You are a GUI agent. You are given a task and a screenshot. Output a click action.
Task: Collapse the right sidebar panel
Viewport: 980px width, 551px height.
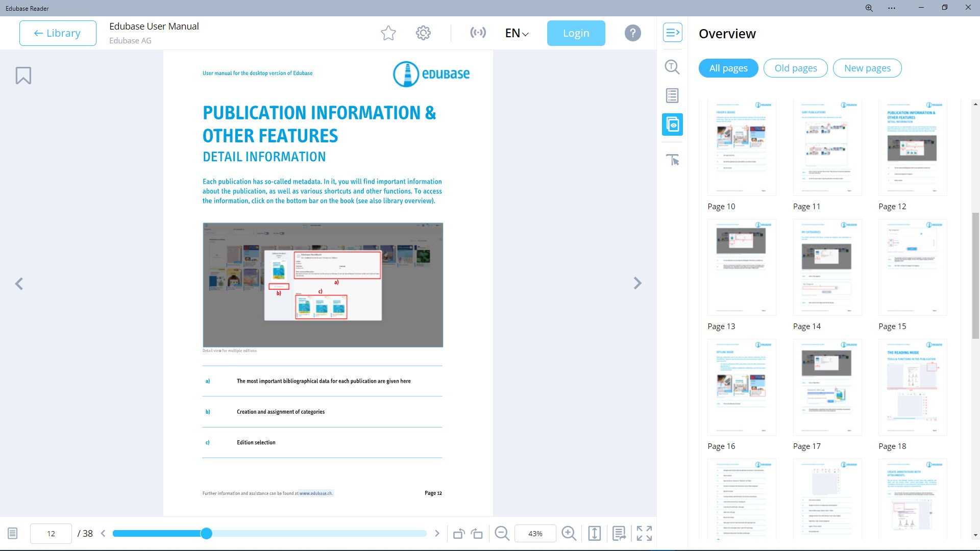(x=672, y=33)
